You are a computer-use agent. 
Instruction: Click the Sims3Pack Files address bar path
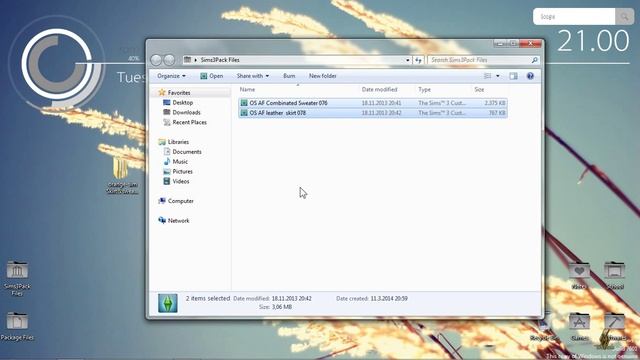pyautogui.click(x=220, y=60)
